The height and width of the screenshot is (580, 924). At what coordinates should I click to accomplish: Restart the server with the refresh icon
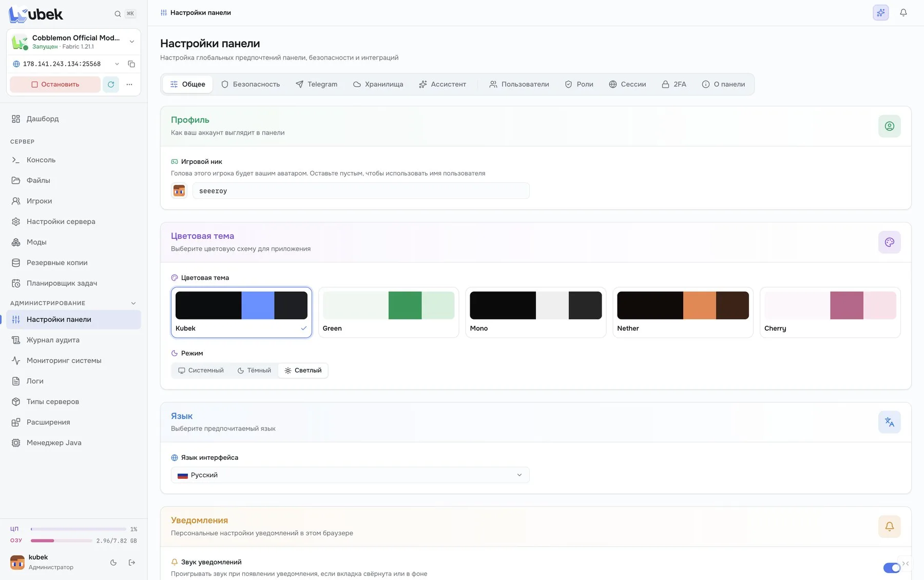coord(111,84)
